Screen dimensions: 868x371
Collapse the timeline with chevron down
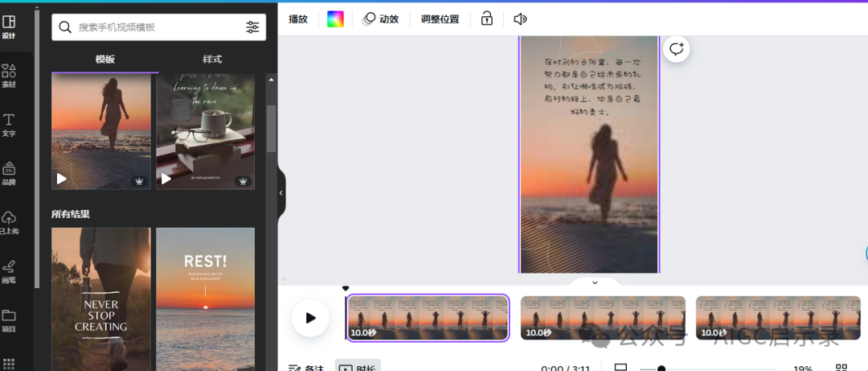point(595,282)
